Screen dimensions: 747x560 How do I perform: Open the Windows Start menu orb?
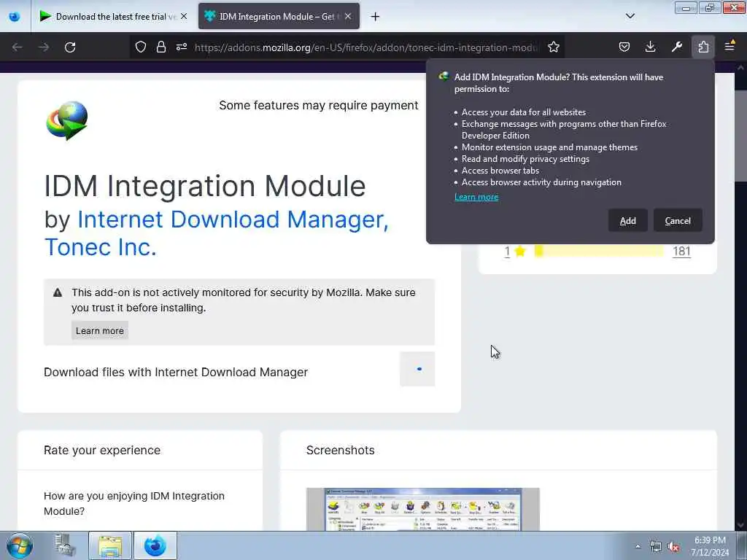[20, 545]
